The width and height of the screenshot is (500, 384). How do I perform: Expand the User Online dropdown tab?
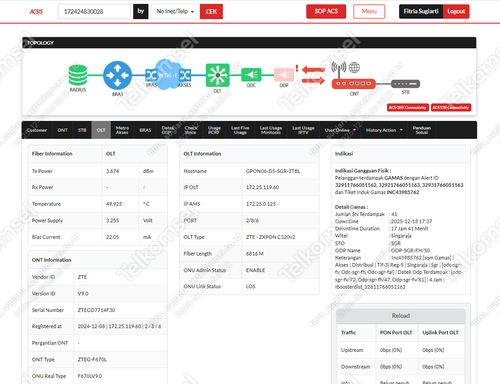click(x=340, y=130)
